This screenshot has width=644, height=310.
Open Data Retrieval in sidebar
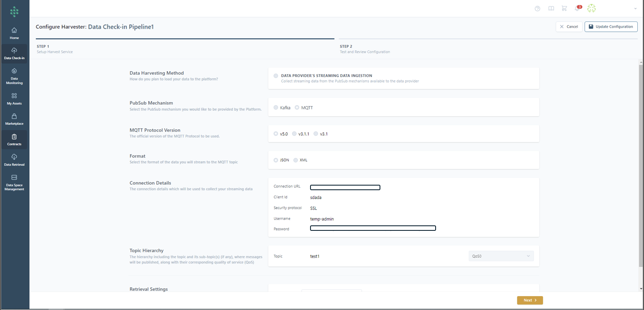[14, 160]
